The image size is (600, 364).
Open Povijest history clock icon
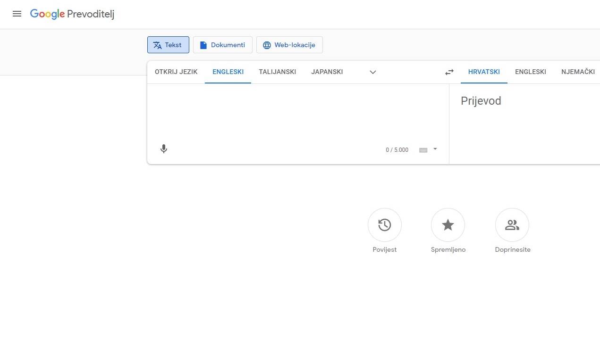tap(384, 225)
